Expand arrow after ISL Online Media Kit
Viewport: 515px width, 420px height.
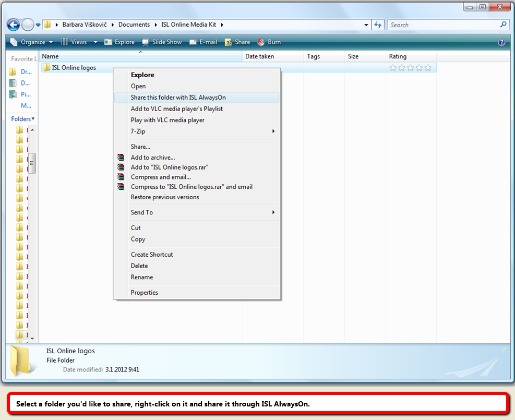[x=222, y=25]
